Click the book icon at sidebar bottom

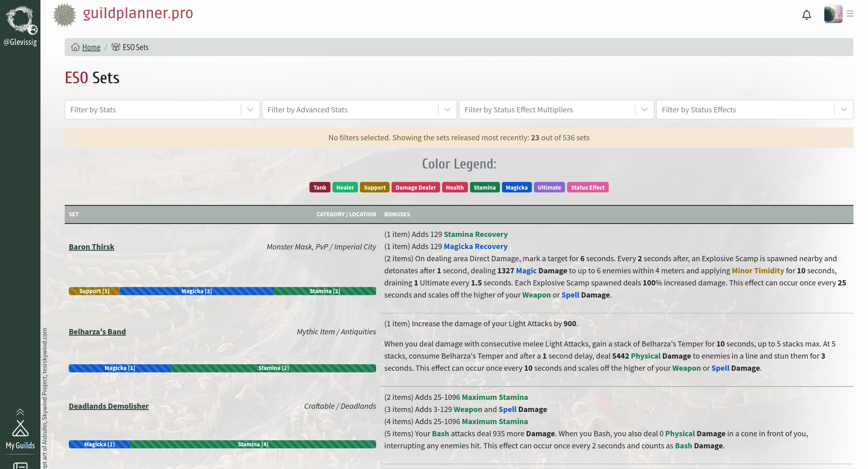pyautogui.click(x=20, y=465)
